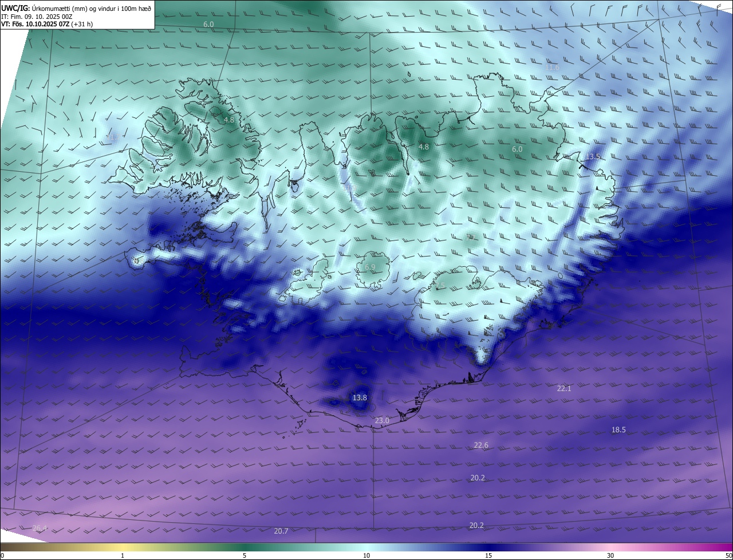The image size is (733, 560).
Task: Select the colorbar tick label 30
Action: click(x=610, y=555)
